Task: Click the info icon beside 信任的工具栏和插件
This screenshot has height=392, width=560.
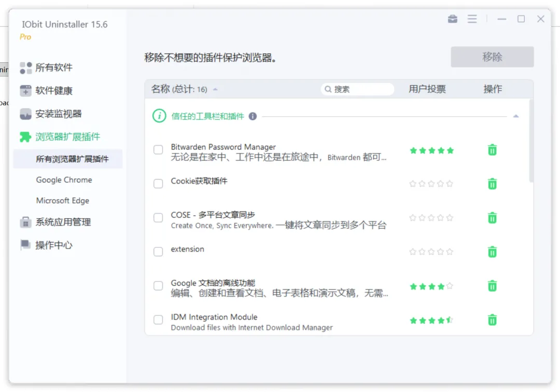Action: click(x=253, y=116)
